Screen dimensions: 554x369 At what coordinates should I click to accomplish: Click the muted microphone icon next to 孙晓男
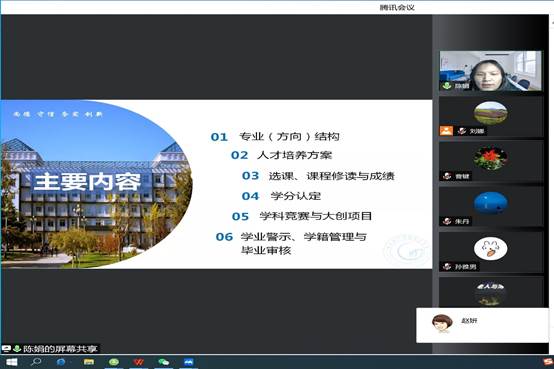447,266
